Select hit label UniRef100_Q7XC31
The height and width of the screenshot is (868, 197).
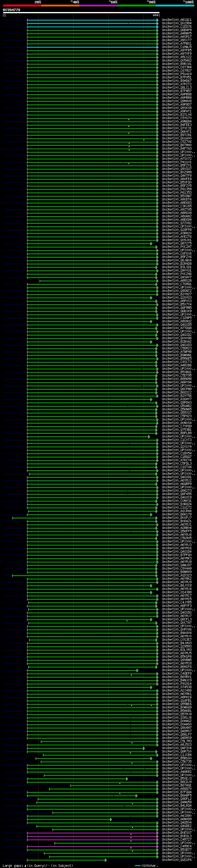click(176, 128)
